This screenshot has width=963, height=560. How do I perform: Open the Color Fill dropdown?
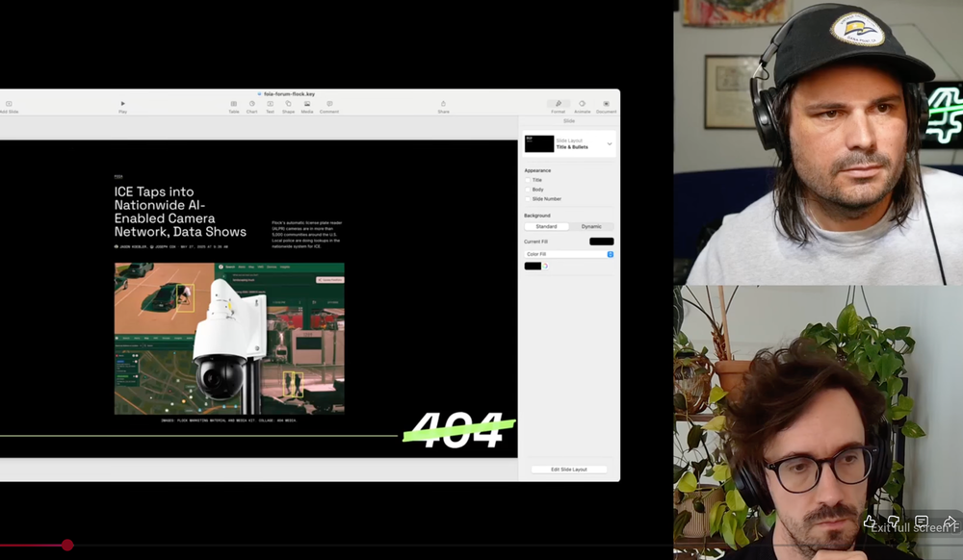click(569, 254)
